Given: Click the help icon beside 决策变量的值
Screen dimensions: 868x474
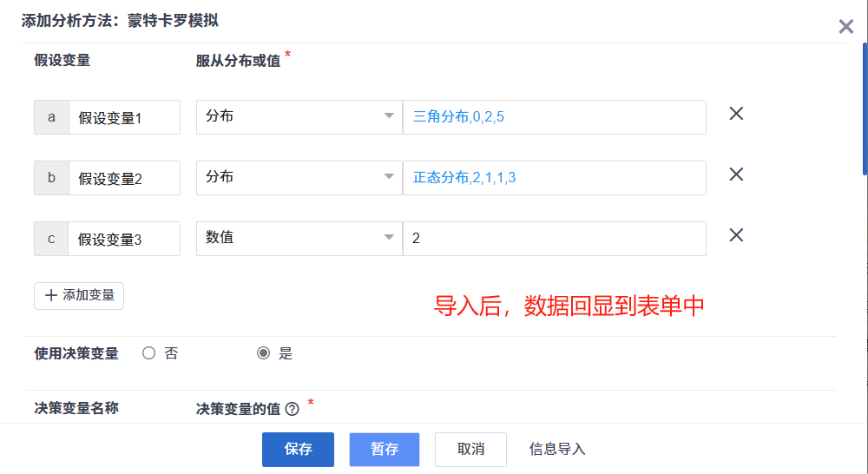Looking at the screenshot, I should (293, 409).
